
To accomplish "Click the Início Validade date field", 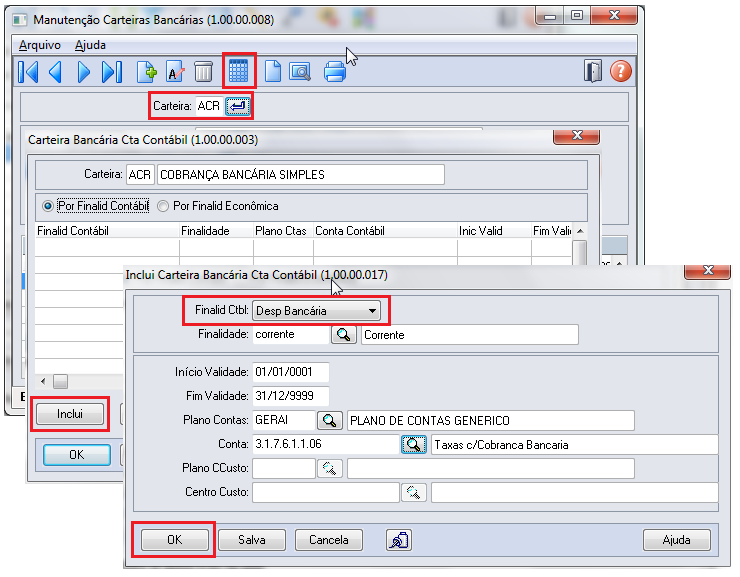I will [290, 372].
